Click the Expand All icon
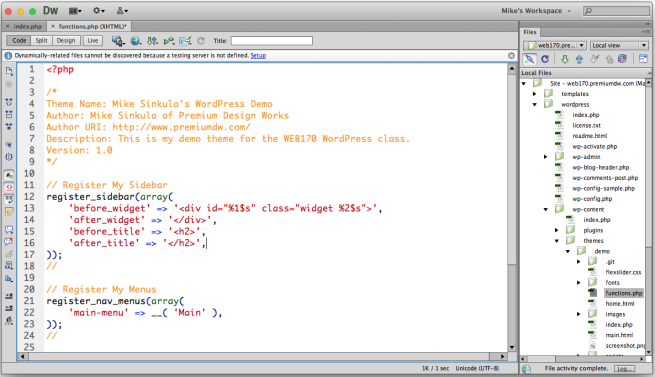The width and height of the screenshot is (655, 377). pyautogui.click(x=9, y=126)
